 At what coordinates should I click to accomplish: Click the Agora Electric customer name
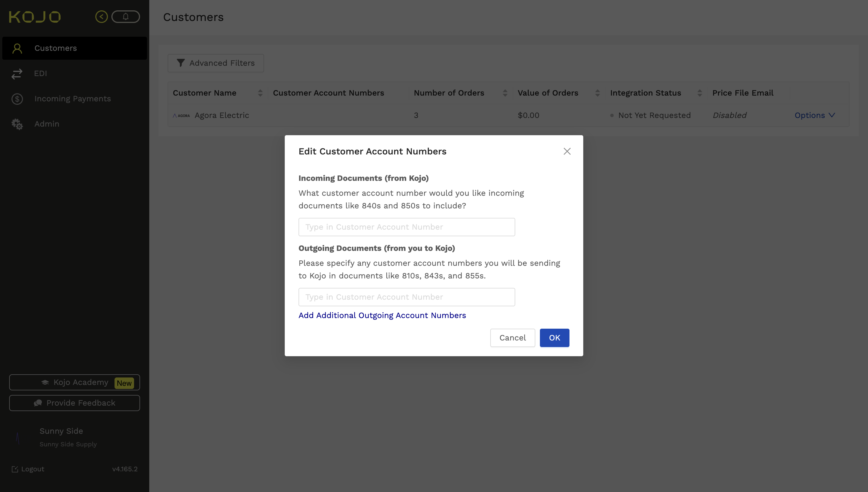click(x=222, y=115)
